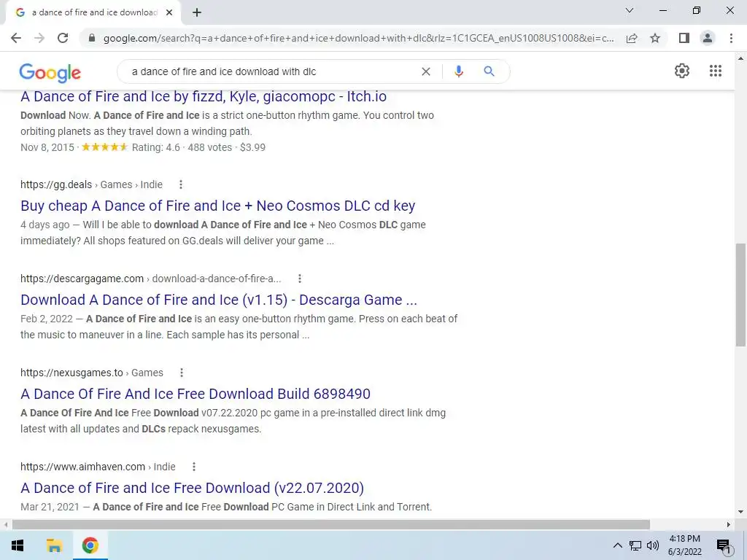Bookmark this page with the star icon
Viewport: 747px width, 560px height.
pos(655,38)
